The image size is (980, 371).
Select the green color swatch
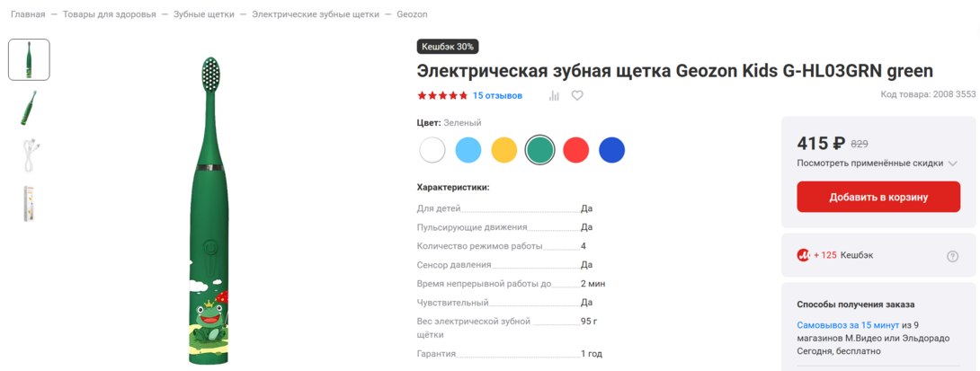(x=539, y=150)
